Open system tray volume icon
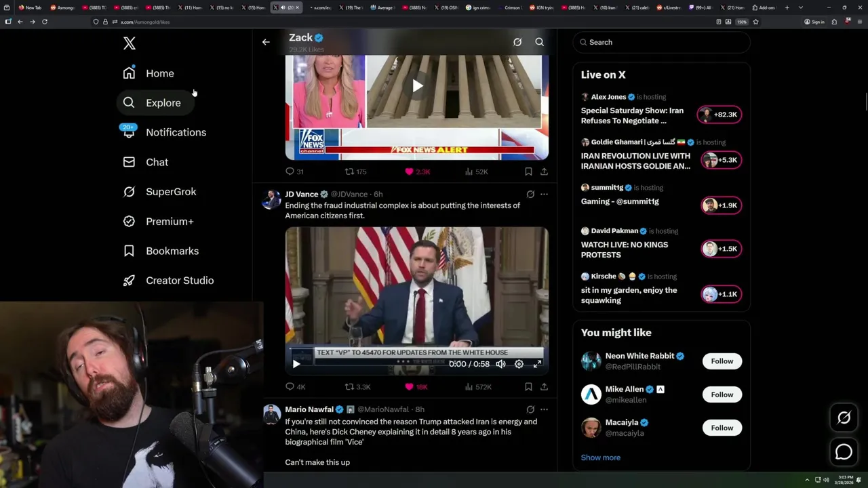 (827, 480)
